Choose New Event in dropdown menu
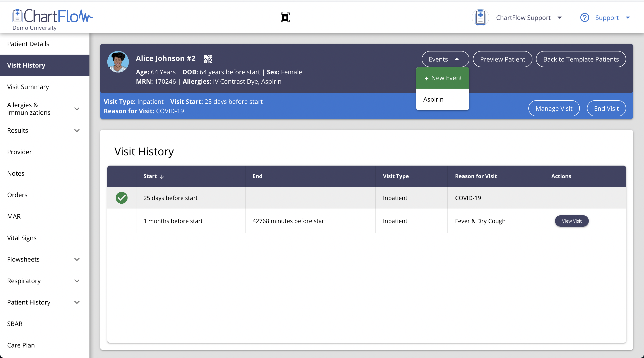Image resolution: width=644 pixels, height=358 pixels. [x=443, y=78]
